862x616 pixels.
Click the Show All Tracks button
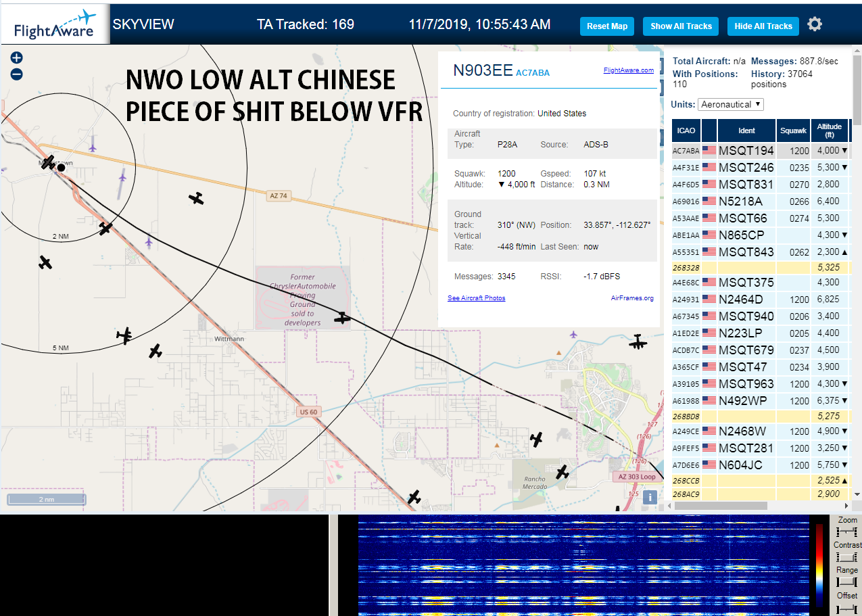[x=681, y=26]
